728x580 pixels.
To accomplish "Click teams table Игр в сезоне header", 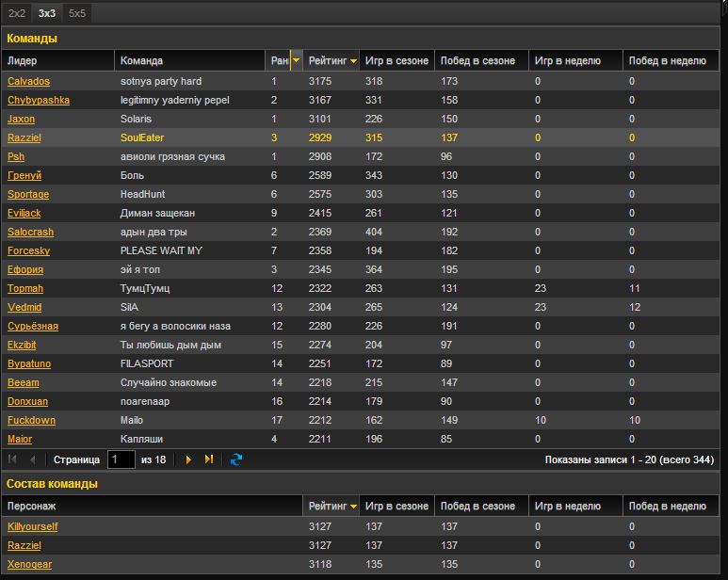I will pyautogui.click(x=397, y=61).
